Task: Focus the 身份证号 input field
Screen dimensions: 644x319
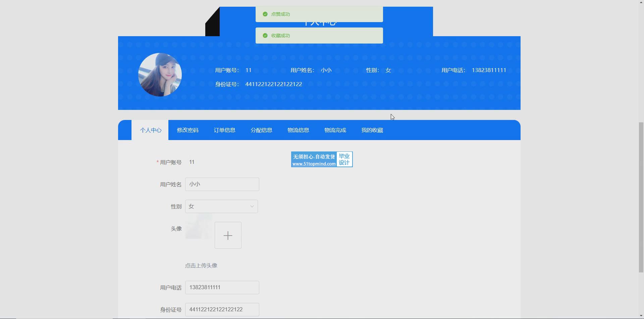Action: pyautogui.click(x=222, y=310)
